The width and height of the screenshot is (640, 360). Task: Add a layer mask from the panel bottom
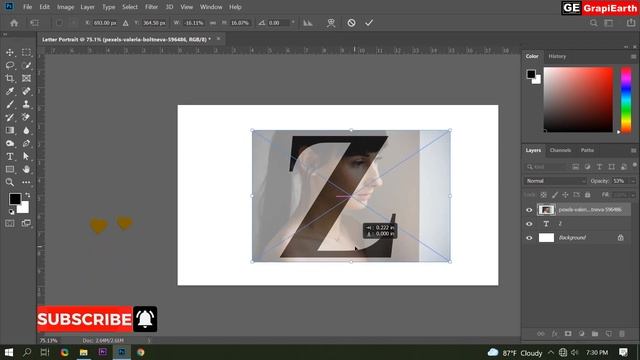click(x=568, y=333)
